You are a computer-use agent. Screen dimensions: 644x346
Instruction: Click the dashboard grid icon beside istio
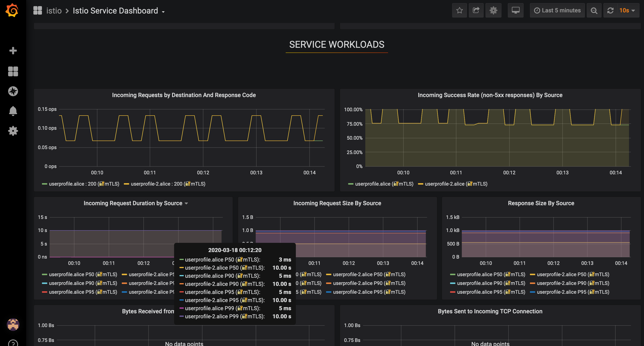(37, 11)
